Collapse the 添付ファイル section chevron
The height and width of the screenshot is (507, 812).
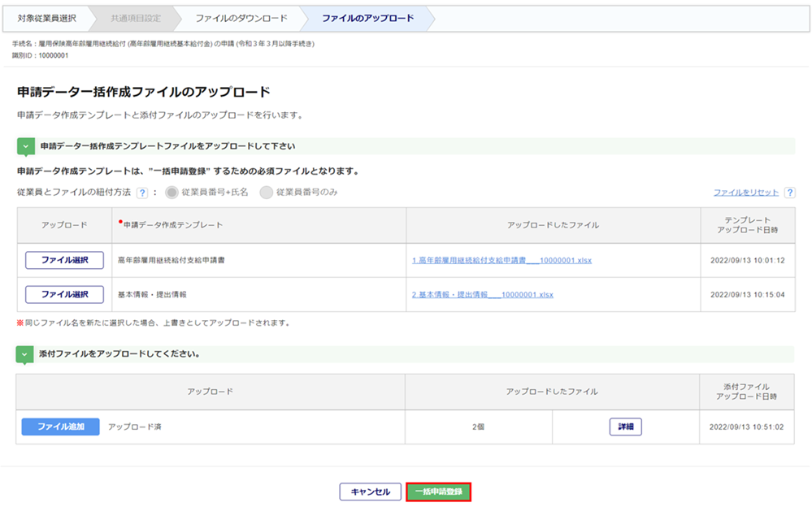(25, 354)
